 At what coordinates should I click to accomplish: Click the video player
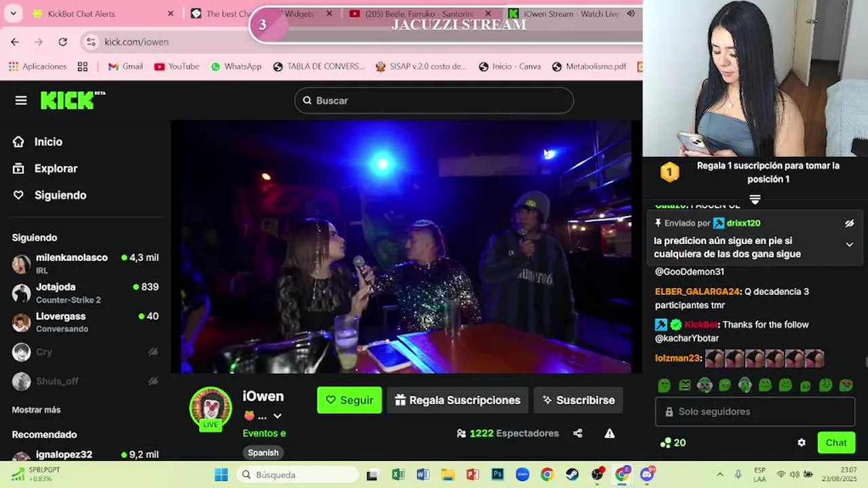(x=406, y=247)
